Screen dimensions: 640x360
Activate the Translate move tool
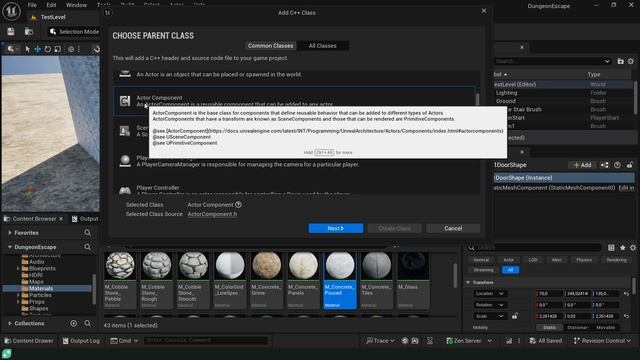37,49
